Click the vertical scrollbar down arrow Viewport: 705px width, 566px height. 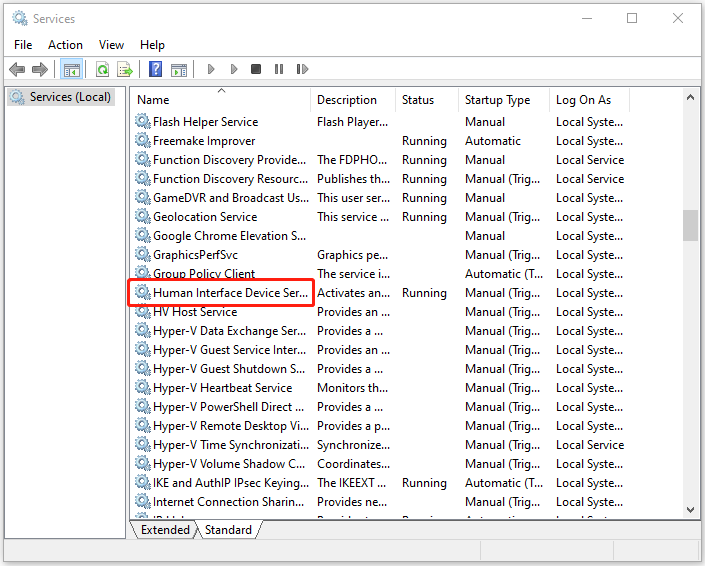pos(690,510)
